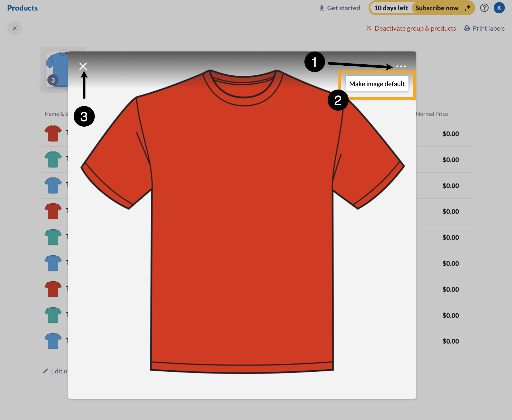This screenshot has height=420, width=512.
Task: Select the Make image default menu entry
Action: [377, 84]
